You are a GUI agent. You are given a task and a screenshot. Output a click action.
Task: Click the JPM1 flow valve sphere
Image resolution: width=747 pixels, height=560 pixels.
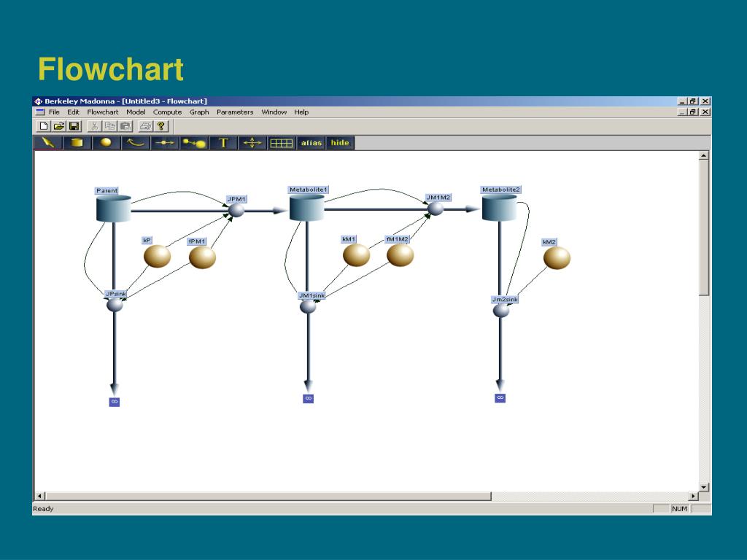point(236,210)
